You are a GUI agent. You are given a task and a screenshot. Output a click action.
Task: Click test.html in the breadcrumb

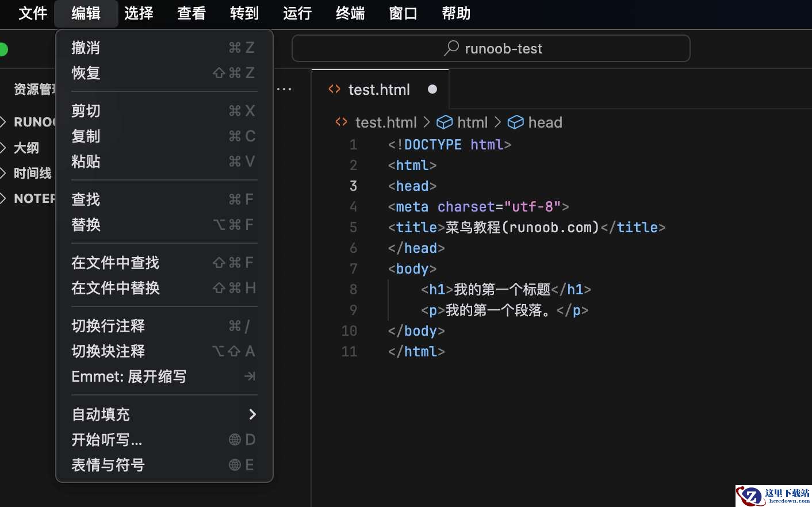click(386, 122)
